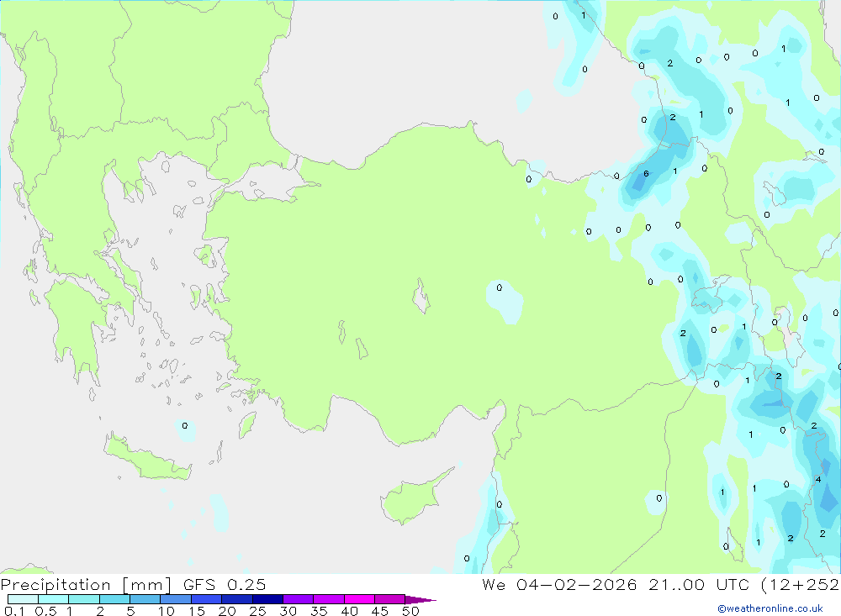Click the '40' legend scale label
The image size is (841, 616).
click(x=349, y=611)
